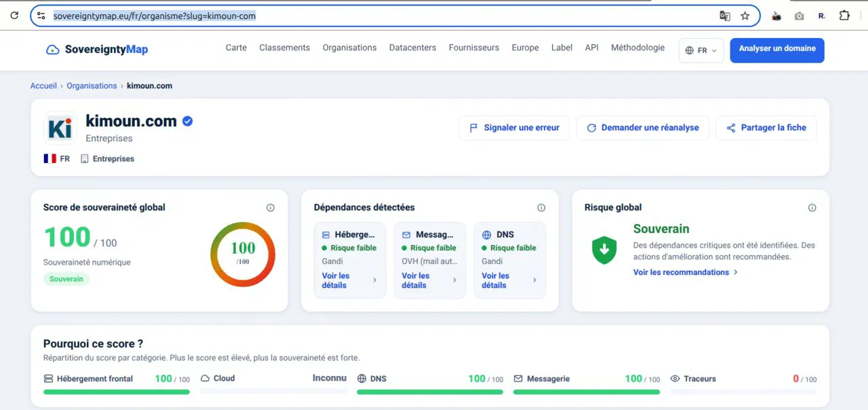The height and width of the screenshot is (410, 868).
Task: Click Gandi text in Hébergement card
Action: [332, 261]
